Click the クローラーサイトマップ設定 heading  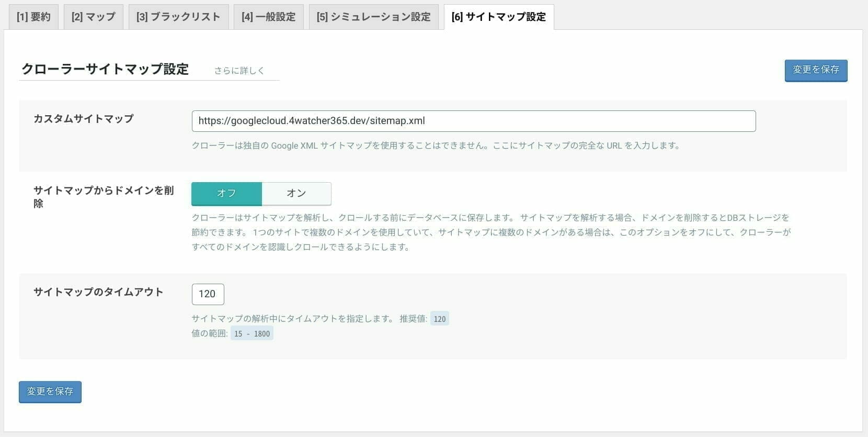[x=105, y=69]
